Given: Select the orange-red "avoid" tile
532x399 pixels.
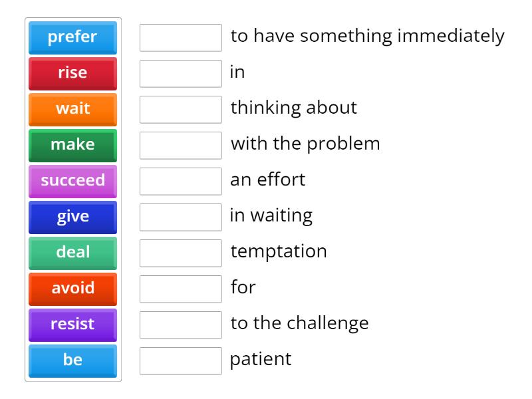Looking at the screenshot, I should pyautogui.click(x=72, y=289).
